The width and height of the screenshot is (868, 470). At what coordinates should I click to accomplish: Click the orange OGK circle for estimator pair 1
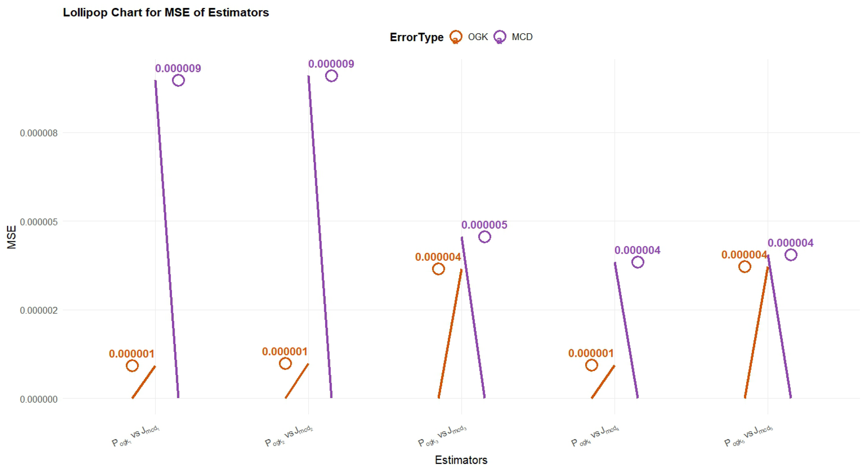pos(132,366)
